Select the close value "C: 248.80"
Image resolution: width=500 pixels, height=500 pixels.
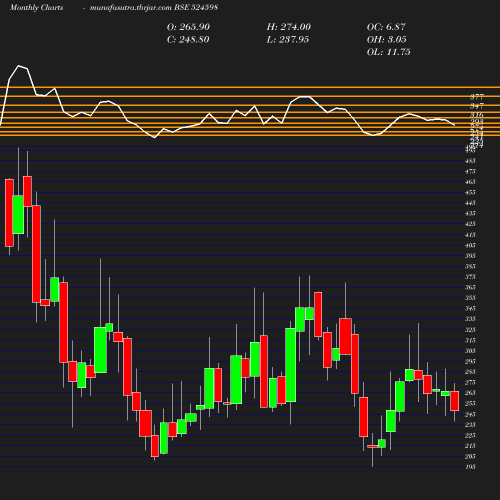(x=188, y=40)
